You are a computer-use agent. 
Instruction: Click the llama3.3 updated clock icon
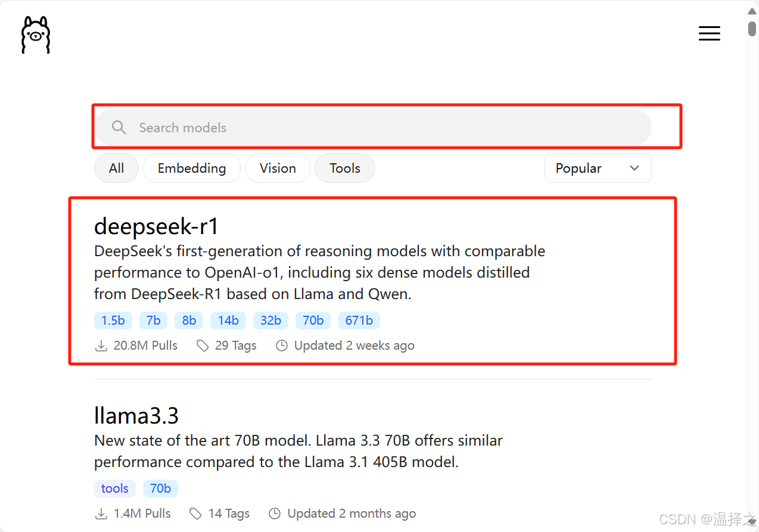(x=275, y=514)
